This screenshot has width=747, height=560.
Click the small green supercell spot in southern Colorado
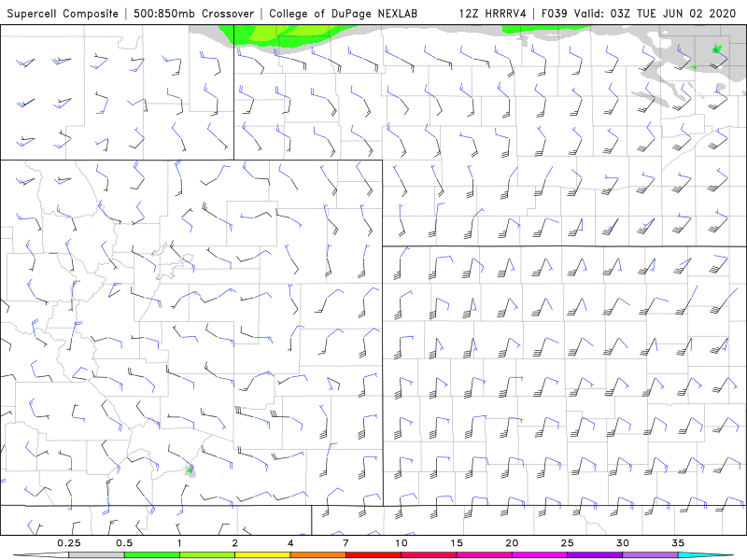point(190,470)
